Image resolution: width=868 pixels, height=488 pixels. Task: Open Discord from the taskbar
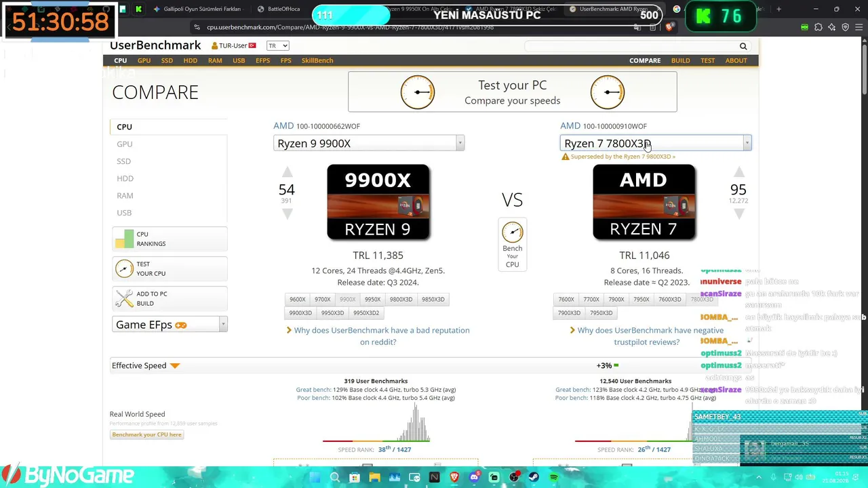point(474,478)
